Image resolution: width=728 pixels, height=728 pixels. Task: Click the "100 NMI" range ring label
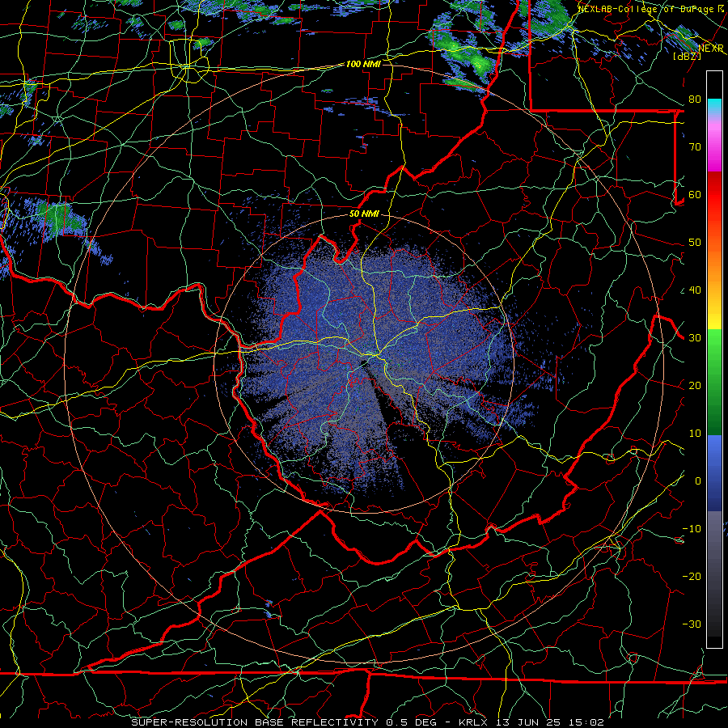click(x=363, y=64)
